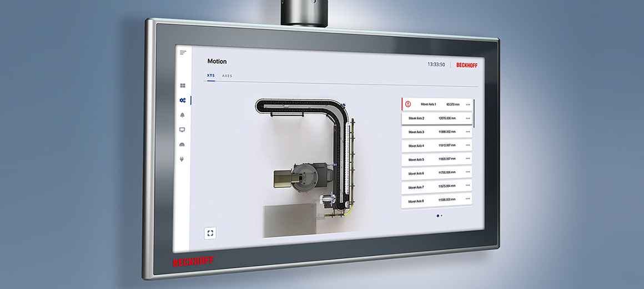Open the dashboard grid icon
Image resolution: width=644 pixels, height=289 pixels.
(182, 86)
